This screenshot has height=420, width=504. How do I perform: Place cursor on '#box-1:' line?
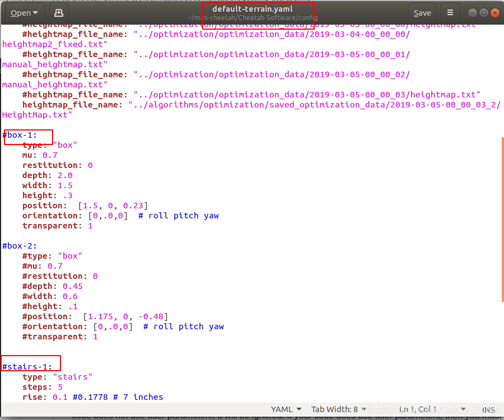click(x=20, y=135)
